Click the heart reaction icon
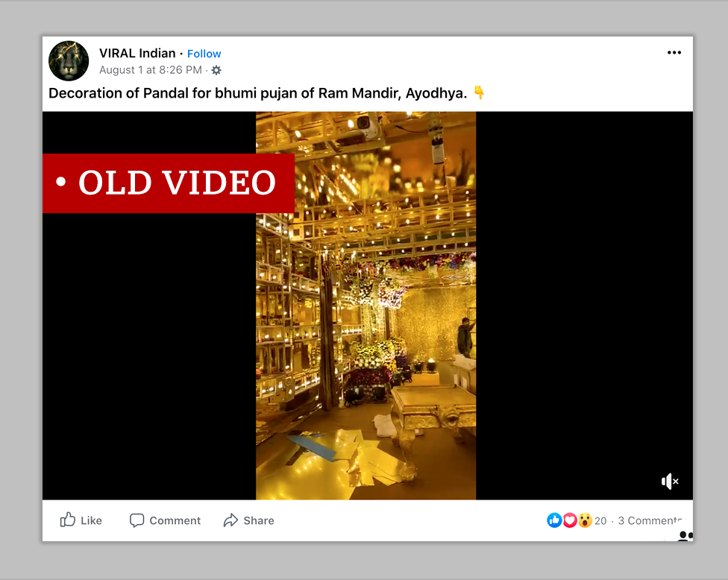The height and width of the screenshot is (580, 728). pyautogui.click(x=570, y=520)
